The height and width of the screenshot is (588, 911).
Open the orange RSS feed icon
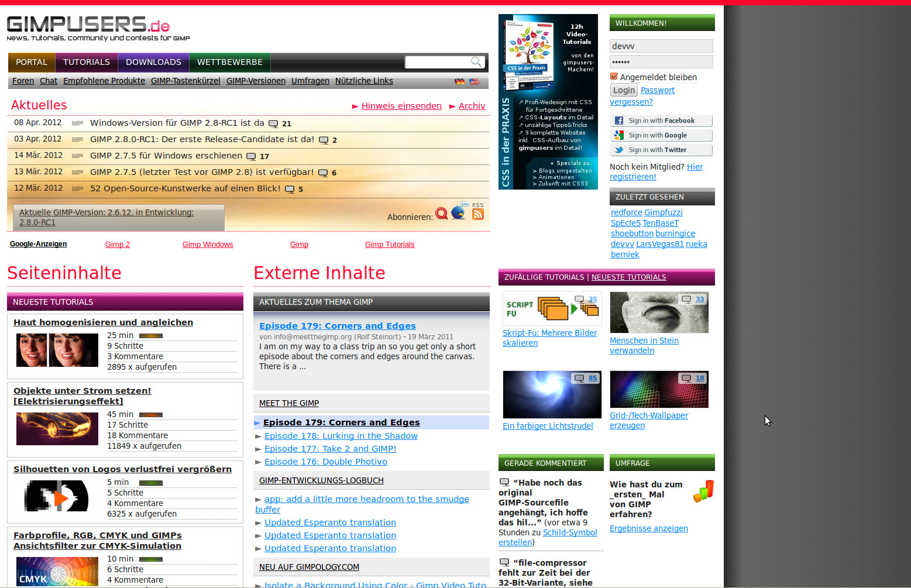click(x=478, y=214)
